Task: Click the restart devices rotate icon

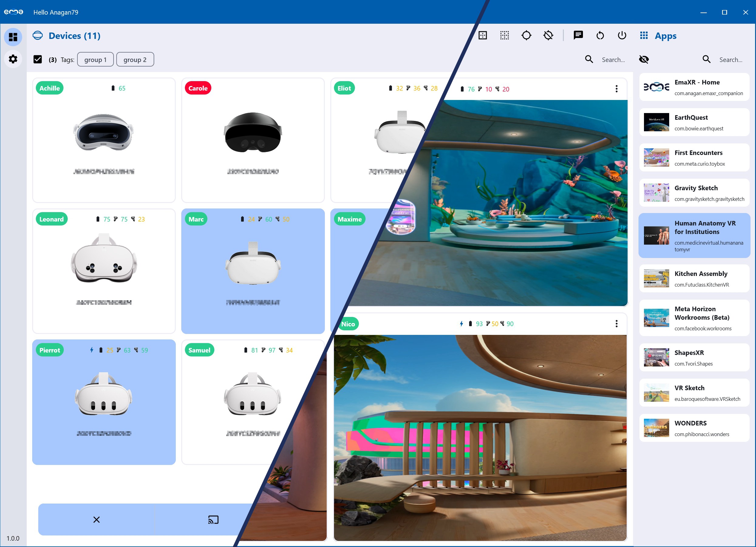Action: coord(600,35)
